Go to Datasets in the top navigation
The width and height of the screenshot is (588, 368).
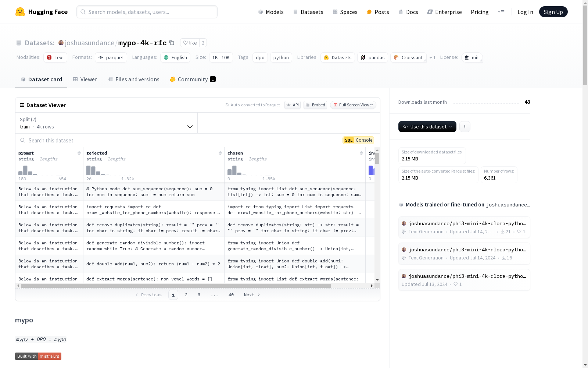308,12
